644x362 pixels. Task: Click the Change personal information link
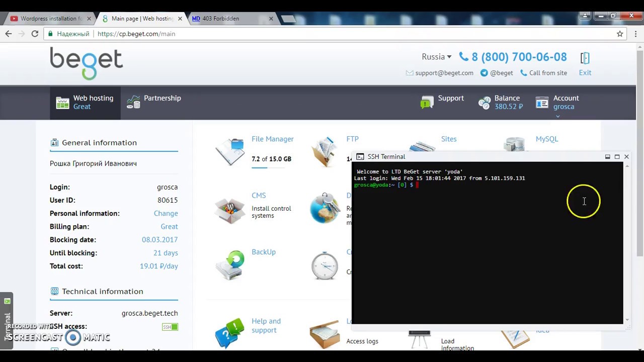[166, 213]
